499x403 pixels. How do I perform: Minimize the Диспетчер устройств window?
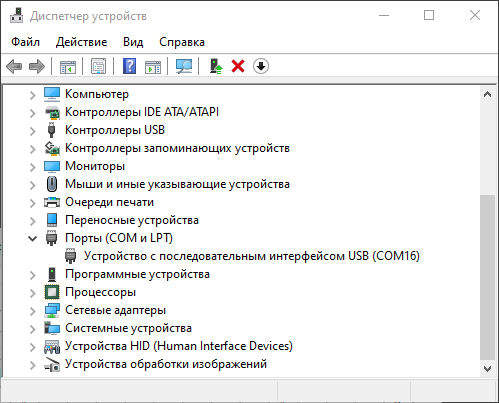pyautogui.click(x=384, y=15)
